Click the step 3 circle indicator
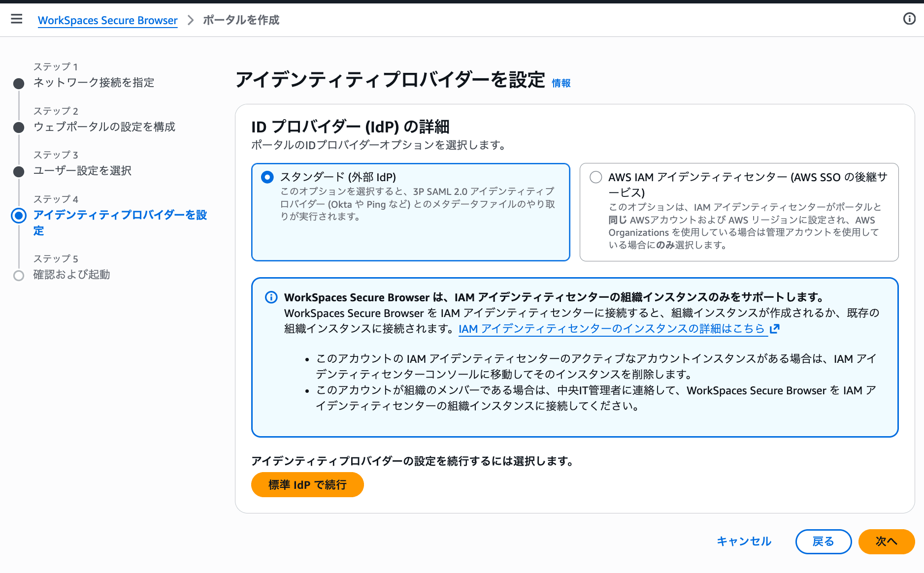The image size is (924, 573). 19,171
